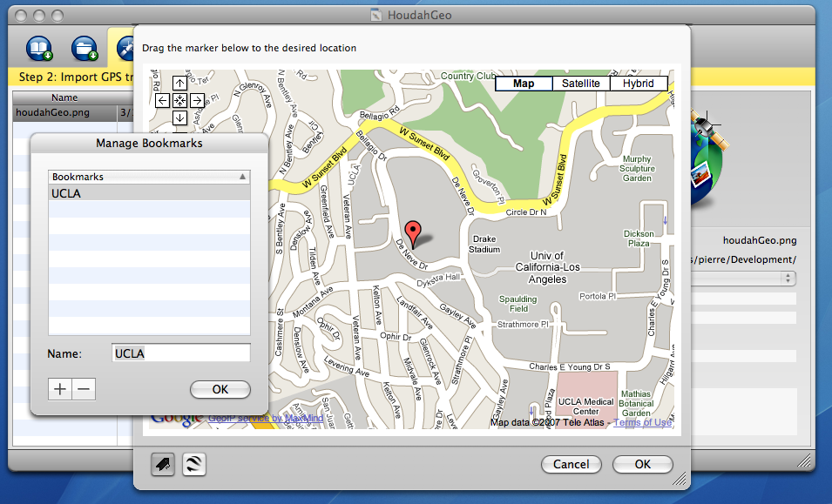Confirm Manage Bookmarks with its OK button

(220, 389)
